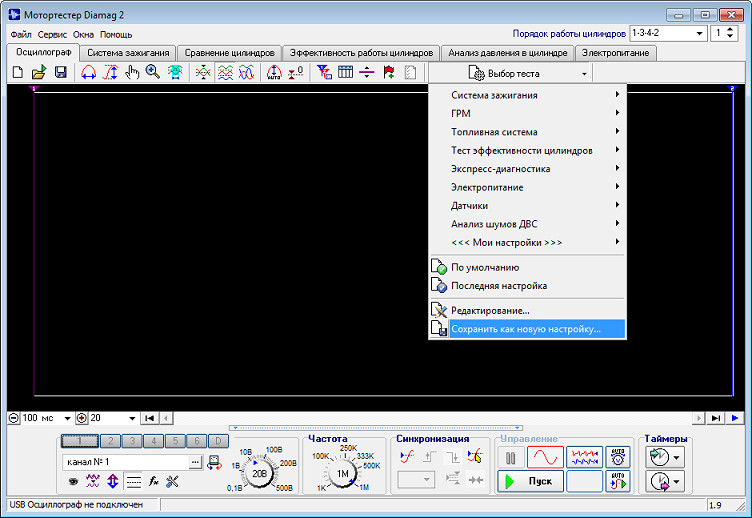Image resolution: width=752 pixels, height=518 pixels.
Task: Expand Система зажигания submenu
Action: click(x=528, y=95)
